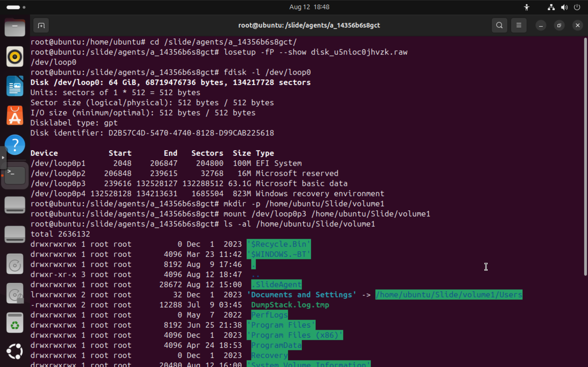Click /dev/loop0p1 device row
This screenshot has width=588, height=367.
point(166,163)
